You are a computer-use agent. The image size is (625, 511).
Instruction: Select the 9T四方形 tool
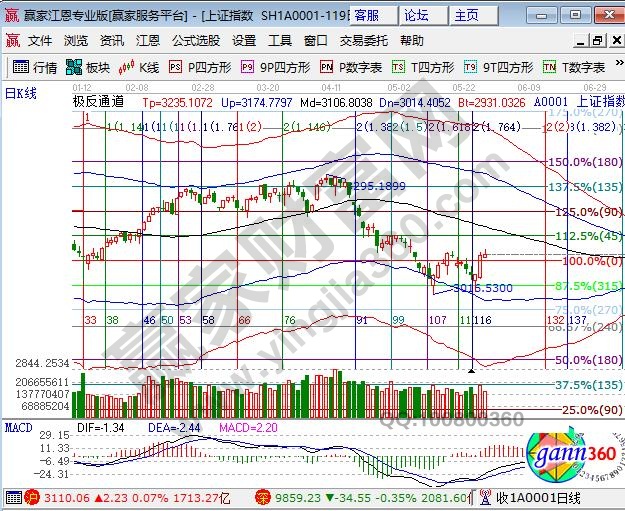(x=499, y=67)
